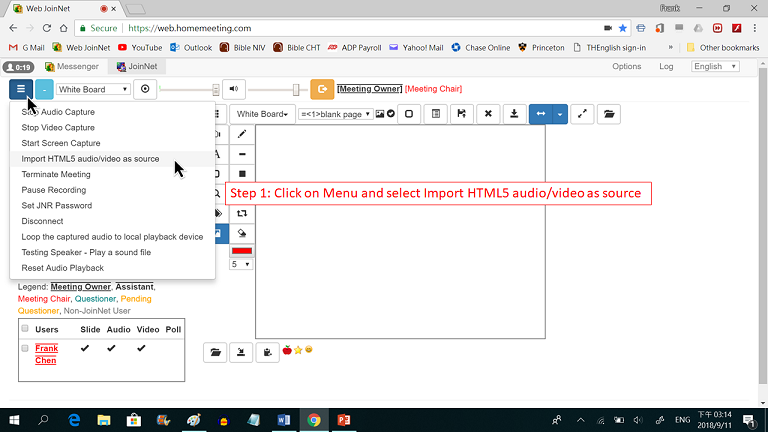Select the pencil drawing tool
The width and height of the screenshot is (768, 432).
point(242,134)
